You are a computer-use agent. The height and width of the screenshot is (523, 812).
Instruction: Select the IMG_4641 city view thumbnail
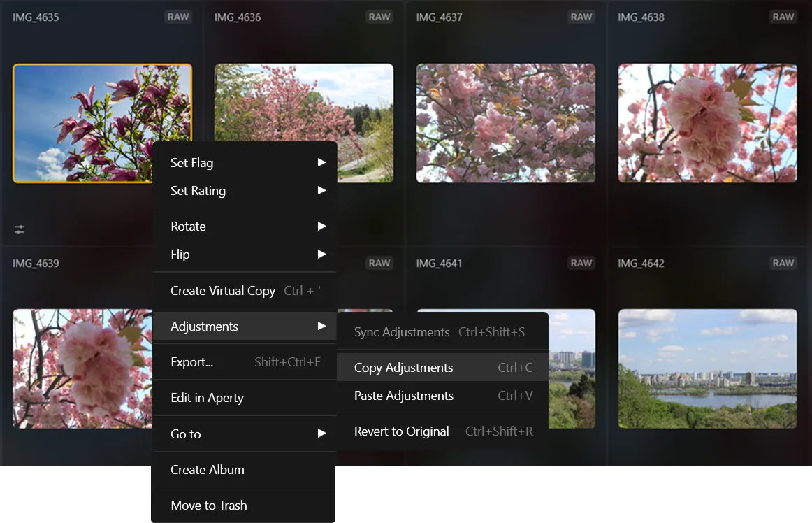pyautogui.click(x=572, y=368)
